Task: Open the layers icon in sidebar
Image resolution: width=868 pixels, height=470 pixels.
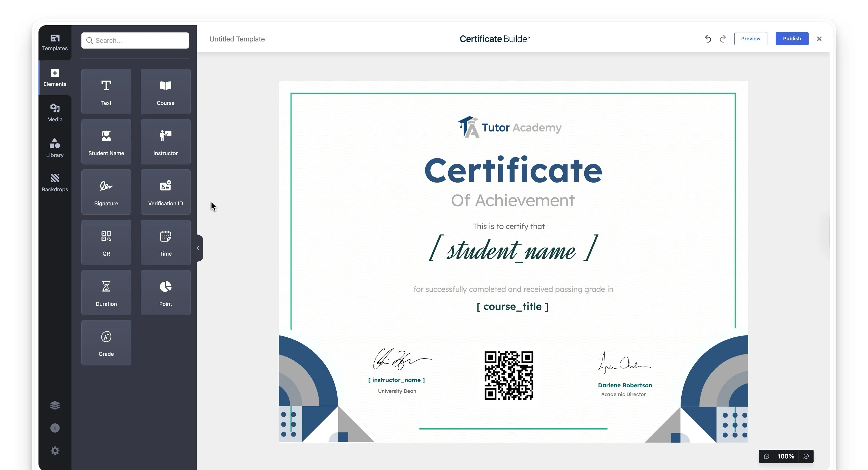Action: pos(55,405)
